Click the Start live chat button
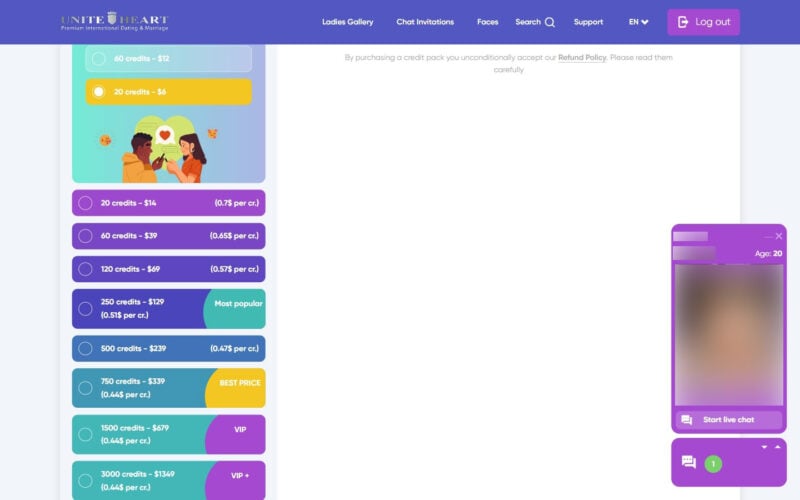 click(729, 420)
